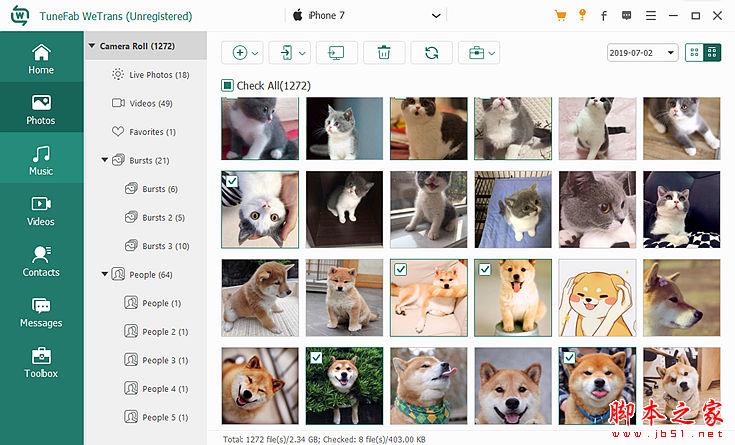Collapse the People (64) tree node
735x445 pixels.
pyautogui.click(x=105, y=274)
